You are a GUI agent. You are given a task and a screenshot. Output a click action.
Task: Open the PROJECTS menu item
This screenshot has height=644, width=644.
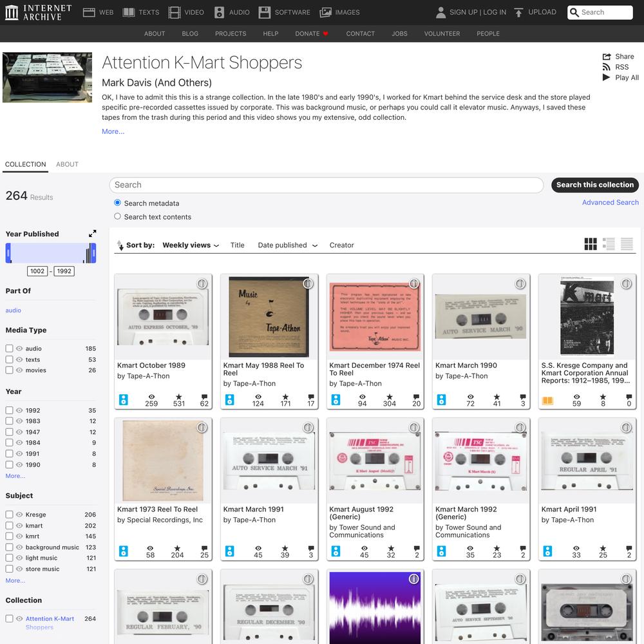231,33
